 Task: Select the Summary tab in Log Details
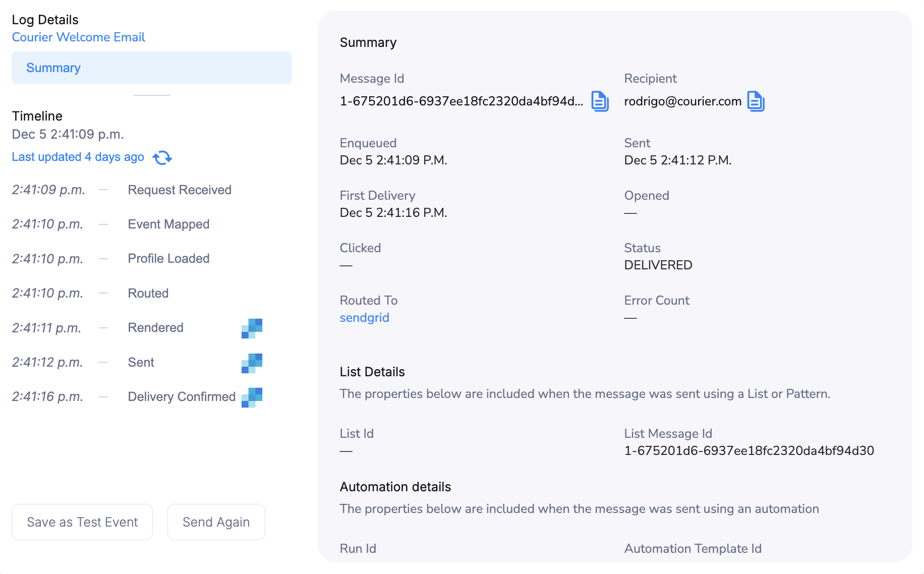pyautogui.click(x=53, y=68)
